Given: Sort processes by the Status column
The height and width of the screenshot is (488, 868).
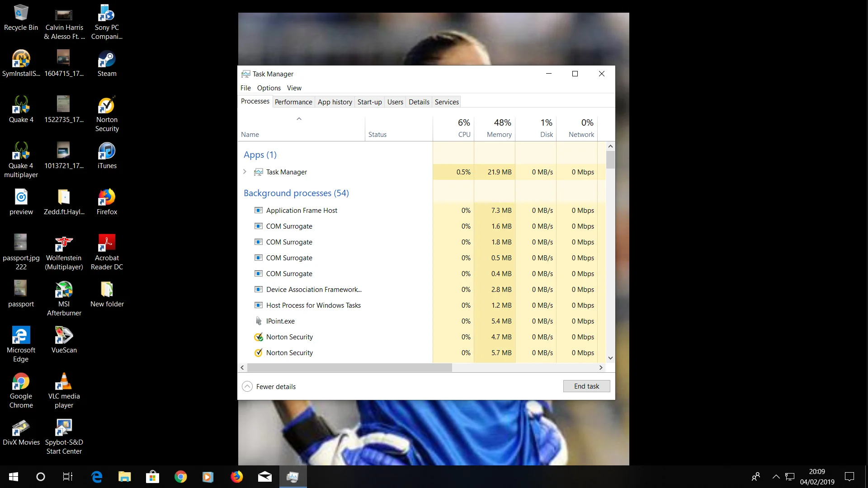Looking at the screenshot, I should (x=399, y=129).
